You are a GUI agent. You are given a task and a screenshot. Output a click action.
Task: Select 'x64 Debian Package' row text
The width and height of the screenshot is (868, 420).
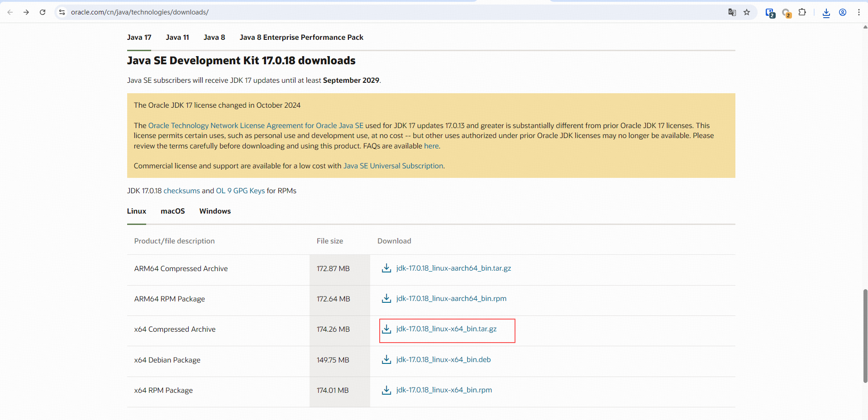(x=167, y=360)
